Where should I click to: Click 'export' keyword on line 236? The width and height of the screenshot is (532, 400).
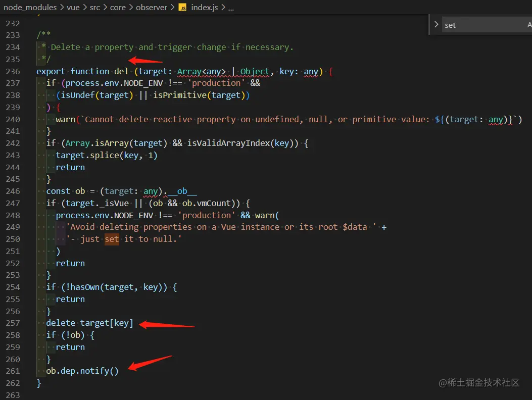[51, 72]
